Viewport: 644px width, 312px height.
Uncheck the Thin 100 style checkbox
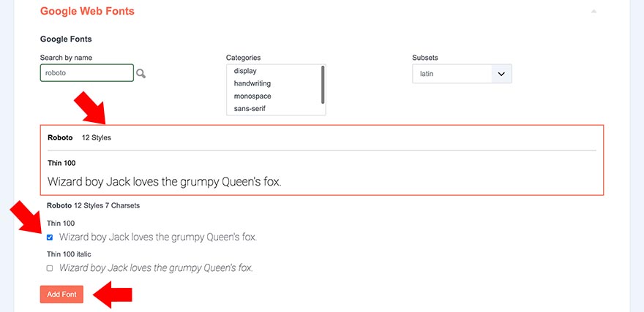point(50,237)
